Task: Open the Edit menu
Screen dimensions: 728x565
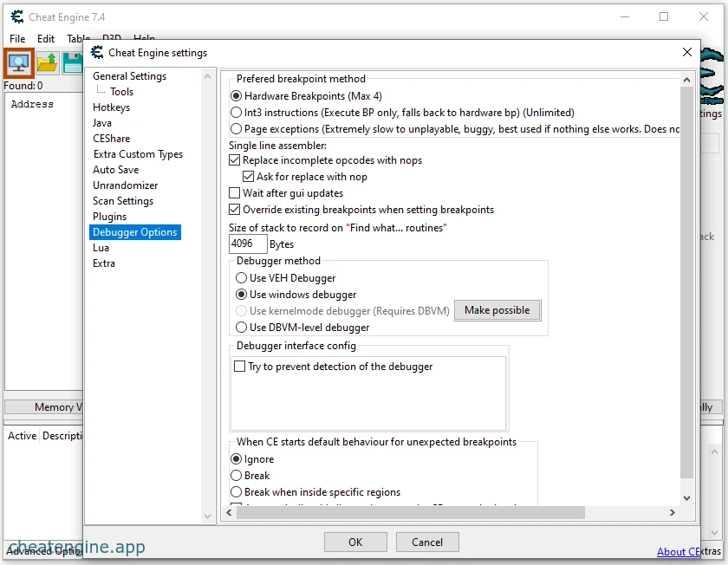Action: [x=46, y=38]
